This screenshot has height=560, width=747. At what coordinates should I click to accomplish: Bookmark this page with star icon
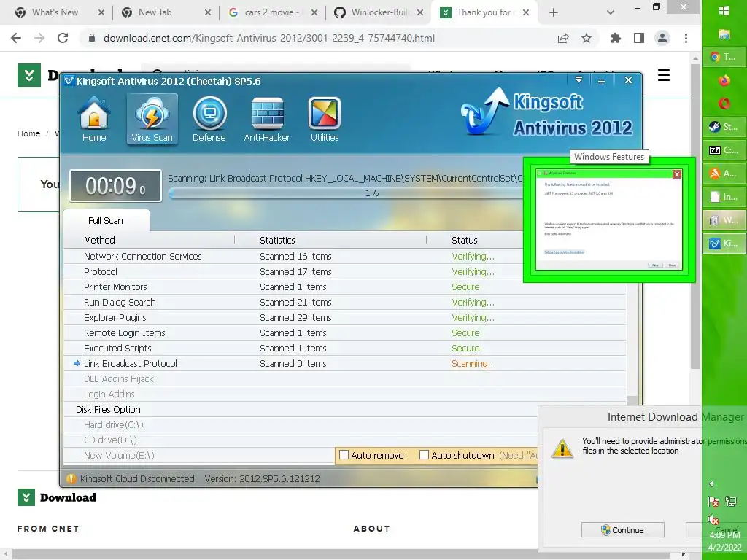coord(587,38)
